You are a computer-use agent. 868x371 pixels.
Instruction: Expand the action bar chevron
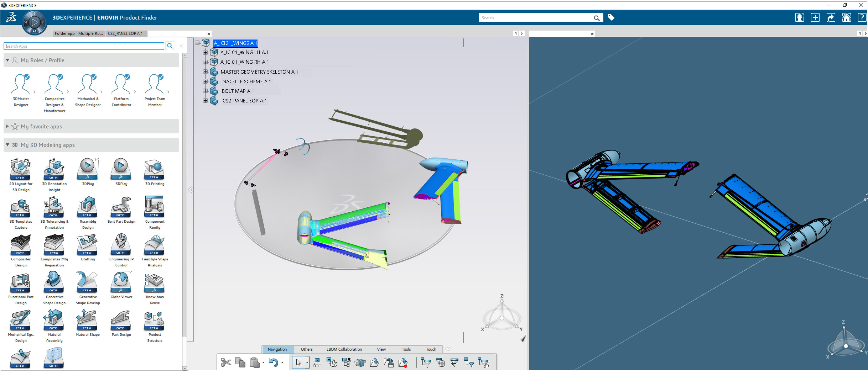pos(448,349)
